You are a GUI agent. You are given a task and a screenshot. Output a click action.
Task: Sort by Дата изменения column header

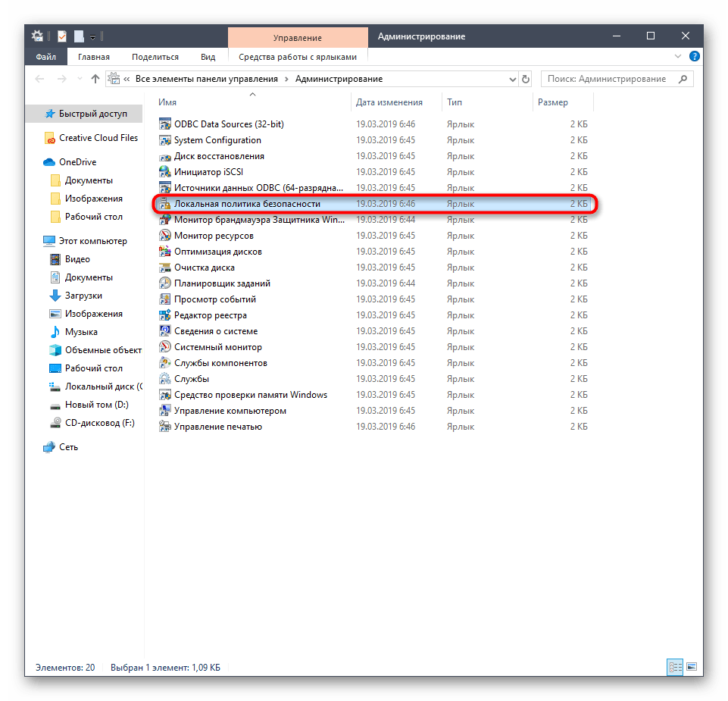point(389,102)
